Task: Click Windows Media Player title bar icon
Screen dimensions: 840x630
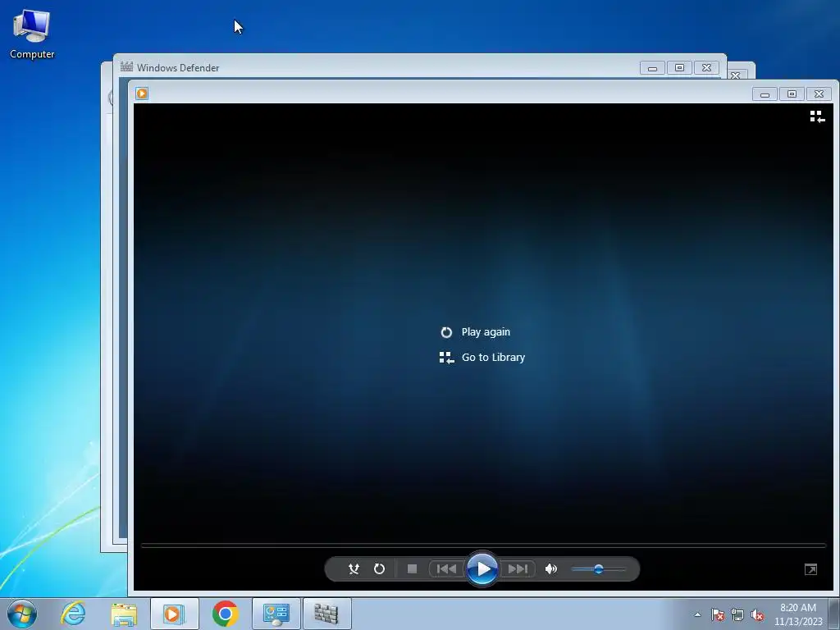Action: (142, 94)
